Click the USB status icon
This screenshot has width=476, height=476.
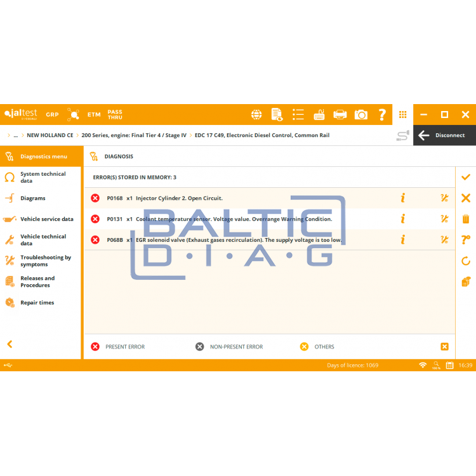point(8,365)
